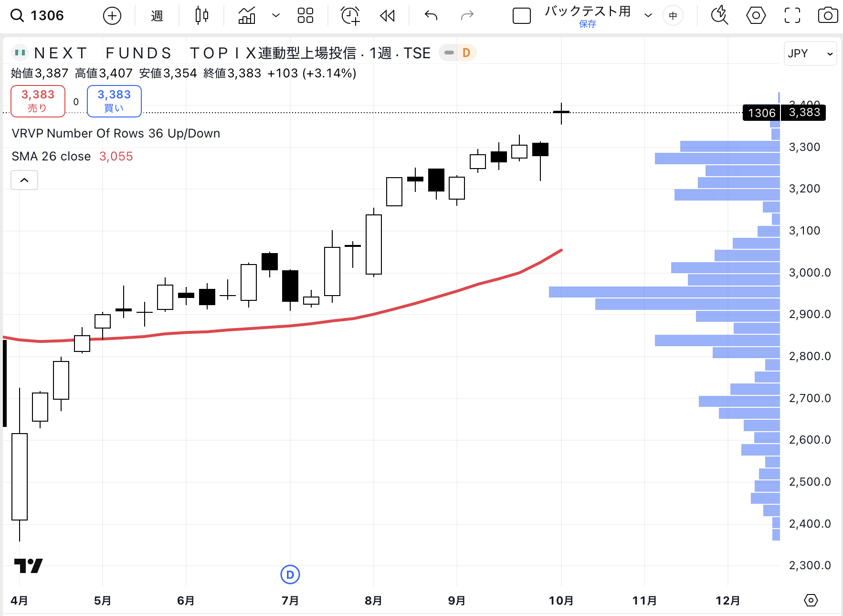Click the red 3,383 売り sell button
The image size is (843, 616).
38,101
